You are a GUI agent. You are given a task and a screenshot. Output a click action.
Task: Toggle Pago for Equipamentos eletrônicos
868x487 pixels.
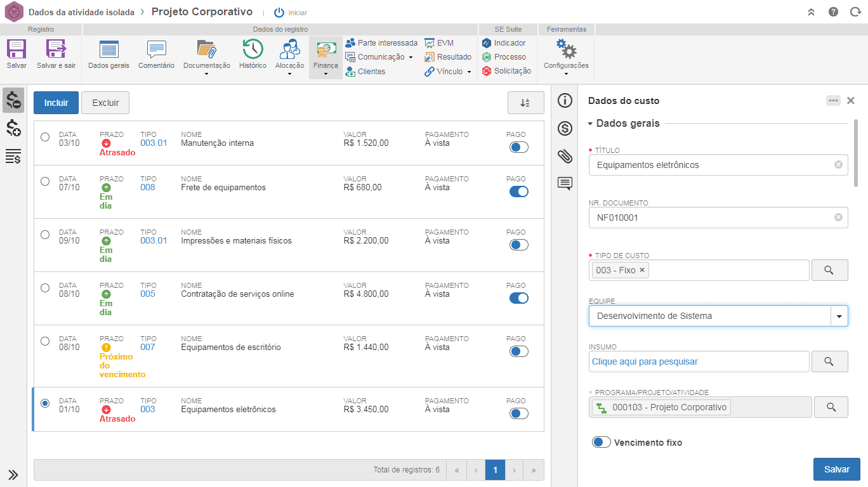(519, 413)
